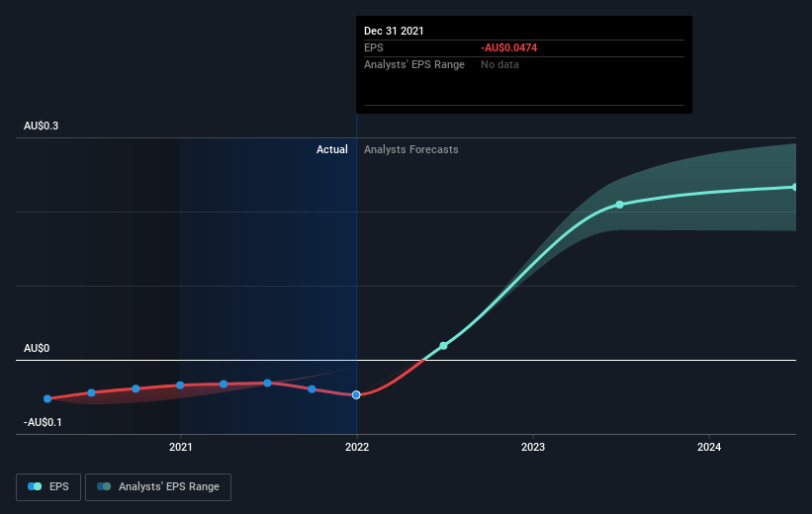Toggle the Analysts' EPS Range legend
Viewport: 812px width, 514px height.
click(158, 486)
